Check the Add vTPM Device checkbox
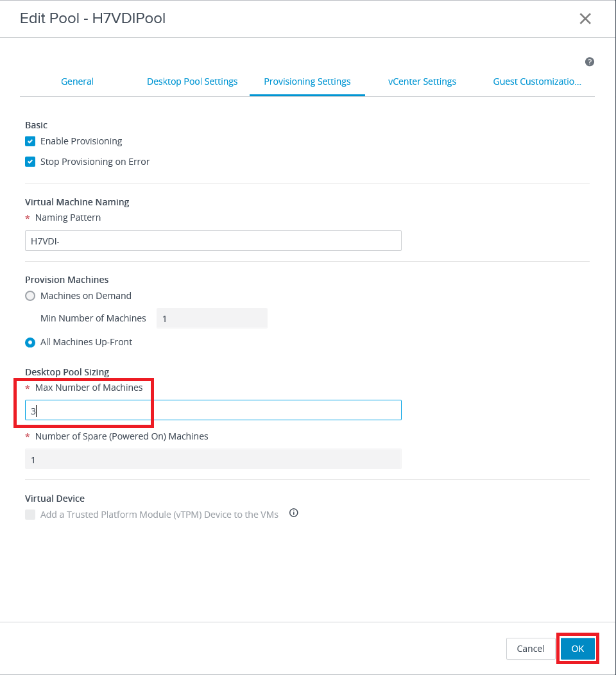 pyautogui.click(x=30, y=515)
